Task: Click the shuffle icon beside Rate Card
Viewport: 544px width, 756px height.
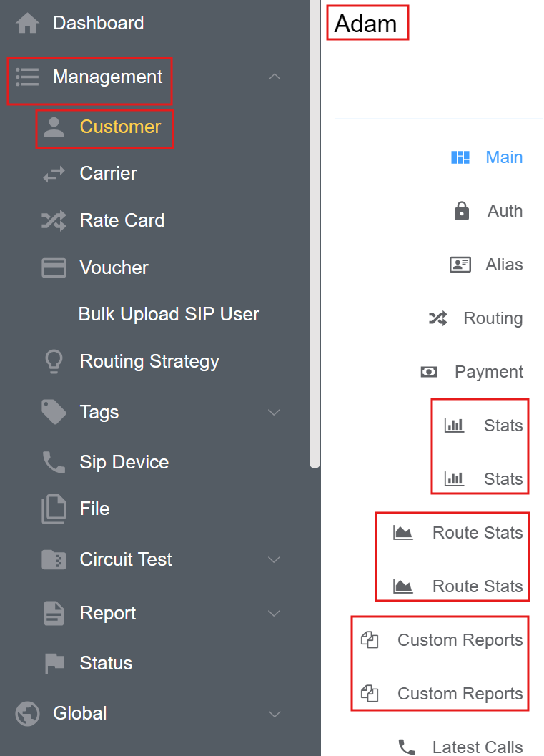Action: (x=54, y=220)
